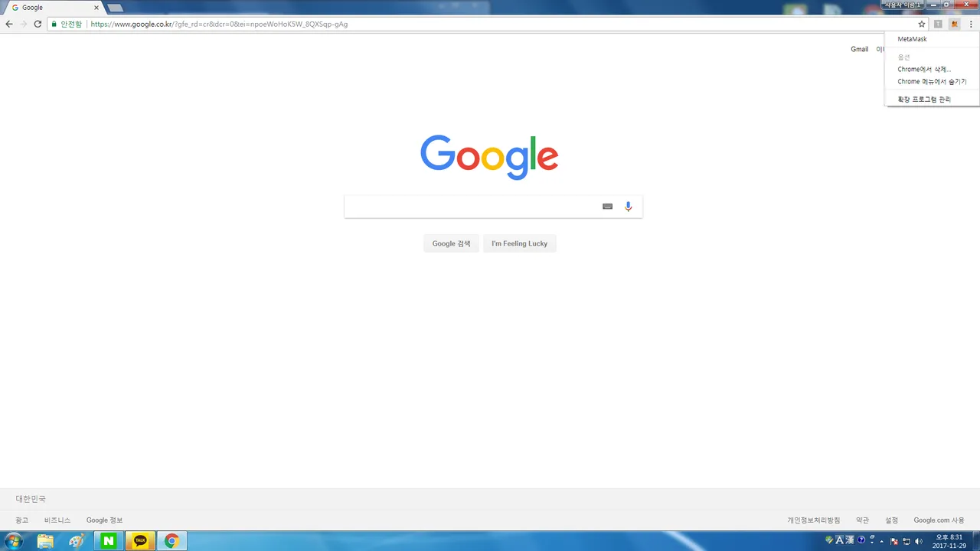Choose MetaMask in the extension context menu
Viewport: 980px width, 551px height.
932,39
